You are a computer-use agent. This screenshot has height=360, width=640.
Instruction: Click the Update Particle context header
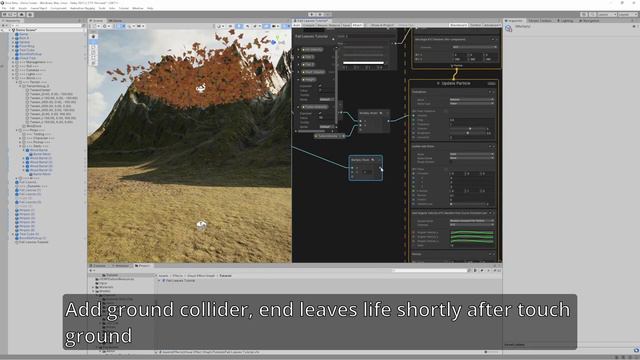(x=453, y=83)
